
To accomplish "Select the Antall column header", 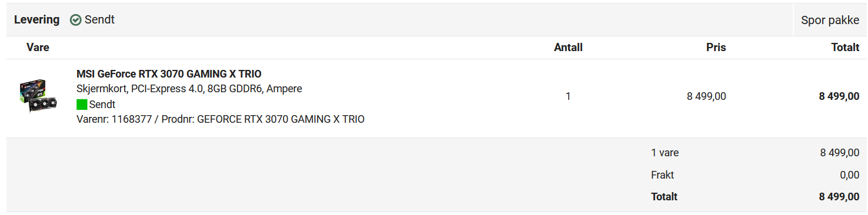I will coord(568,48).
